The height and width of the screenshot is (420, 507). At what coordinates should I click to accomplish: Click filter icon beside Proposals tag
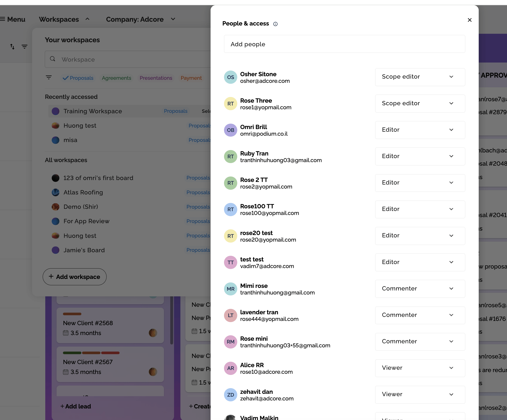pos(49,78)
